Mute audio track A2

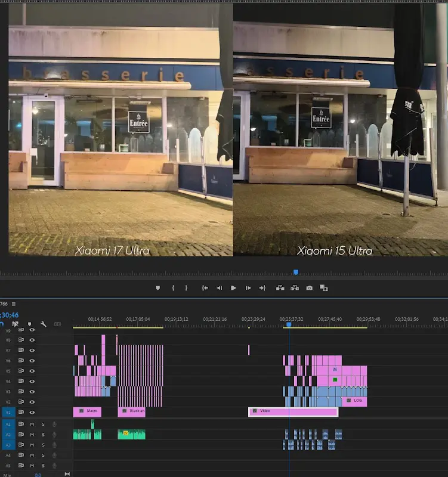point(32,434)
